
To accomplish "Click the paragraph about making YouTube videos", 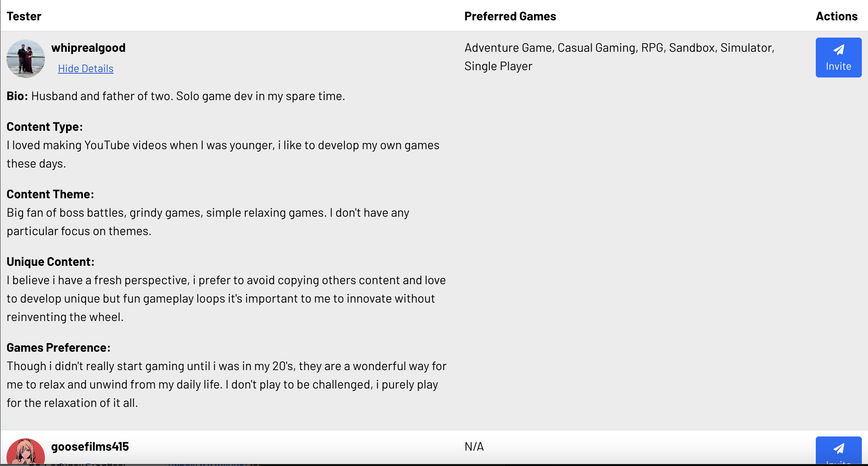I will click(x=223, y=155).
